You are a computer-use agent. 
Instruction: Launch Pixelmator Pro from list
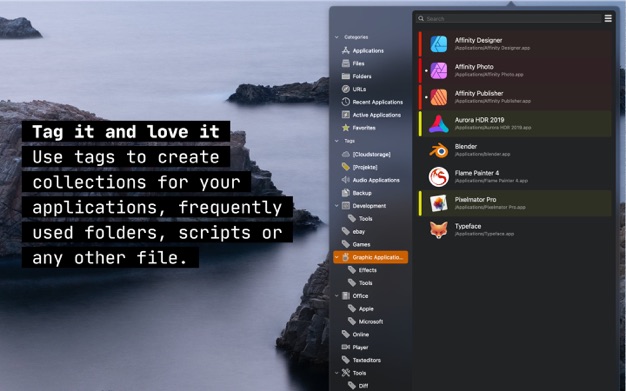515,203
